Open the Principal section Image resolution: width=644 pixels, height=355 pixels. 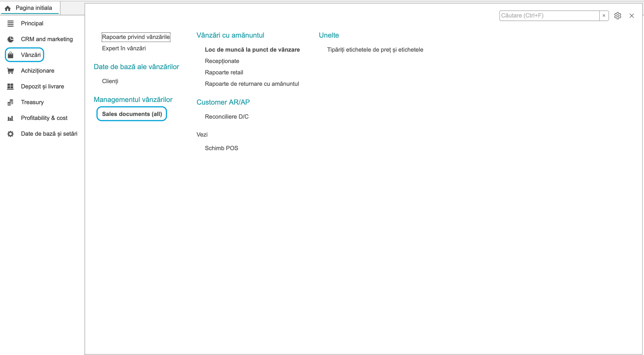coord(32,23)
